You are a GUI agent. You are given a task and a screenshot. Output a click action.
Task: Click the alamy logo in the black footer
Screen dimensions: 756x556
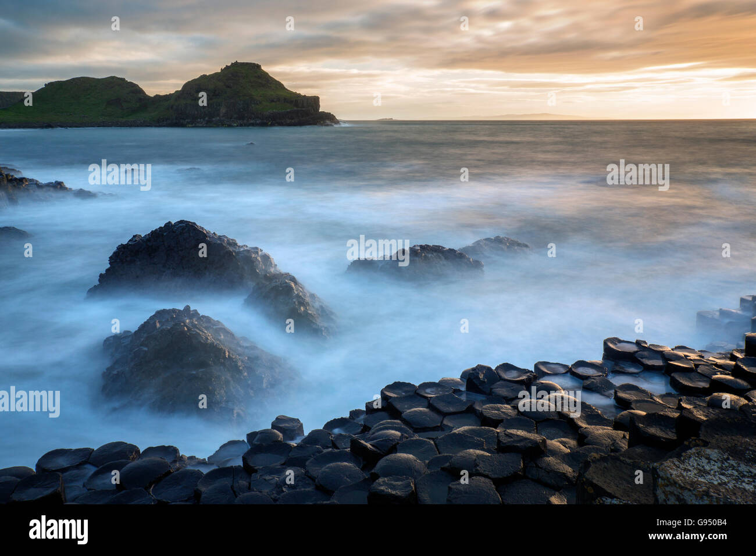[x=58, y=529]
